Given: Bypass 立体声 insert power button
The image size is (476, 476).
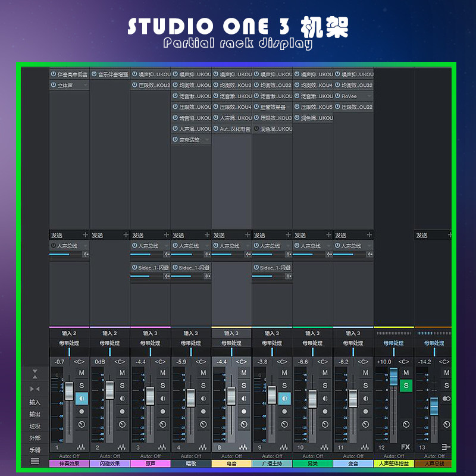Looking at the screenshot, I should [54, 85].
